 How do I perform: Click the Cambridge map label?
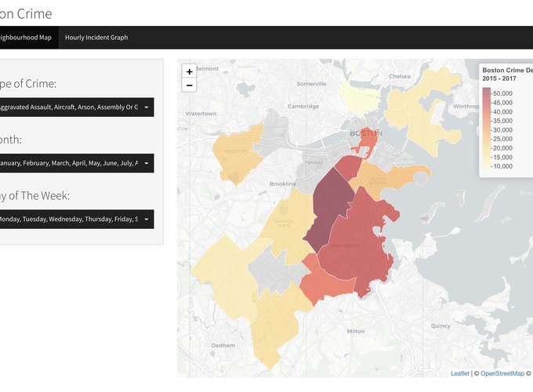[303, 106]
